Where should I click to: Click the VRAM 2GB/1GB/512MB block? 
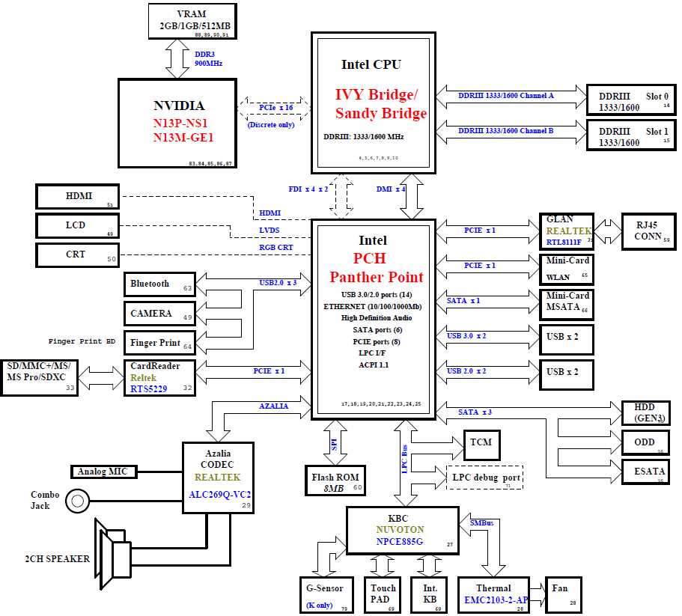192,21
